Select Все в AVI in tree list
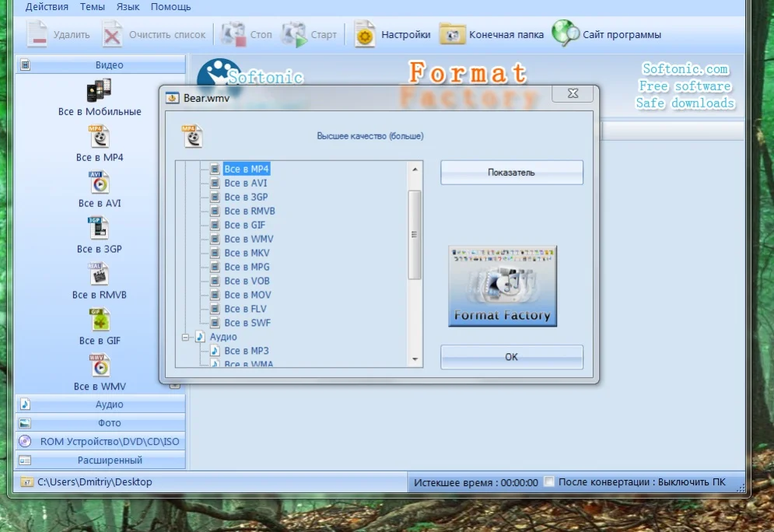The width and height of the screenshot is (774, 532). [245, 183]
